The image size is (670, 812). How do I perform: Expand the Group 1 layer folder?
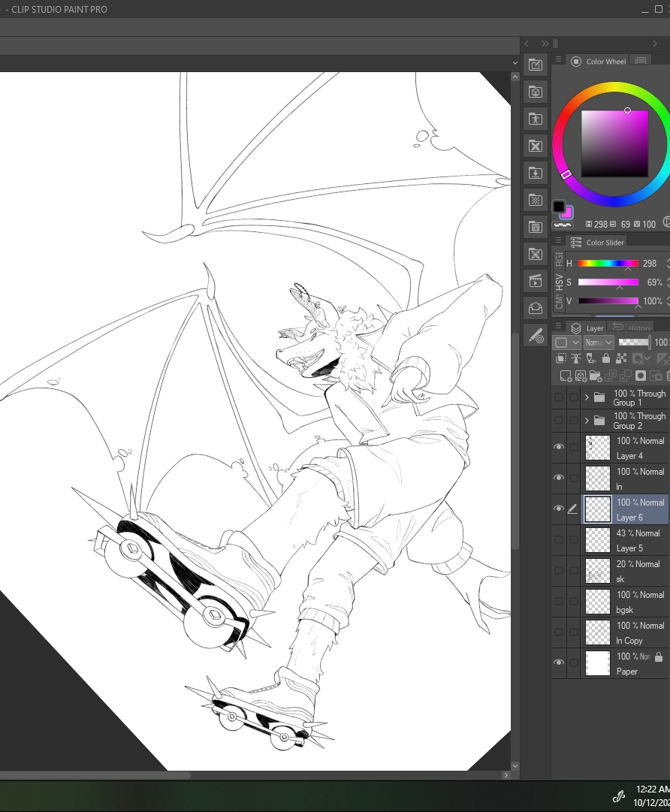587,397
